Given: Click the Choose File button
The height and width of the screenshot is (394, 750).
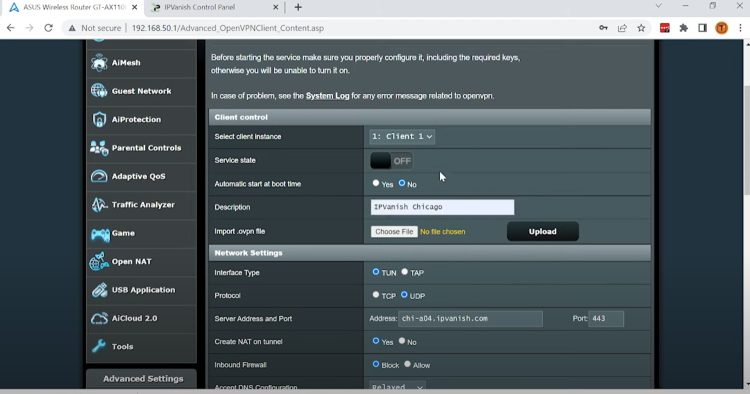Looking at the screenshot, I should (394, 231).
